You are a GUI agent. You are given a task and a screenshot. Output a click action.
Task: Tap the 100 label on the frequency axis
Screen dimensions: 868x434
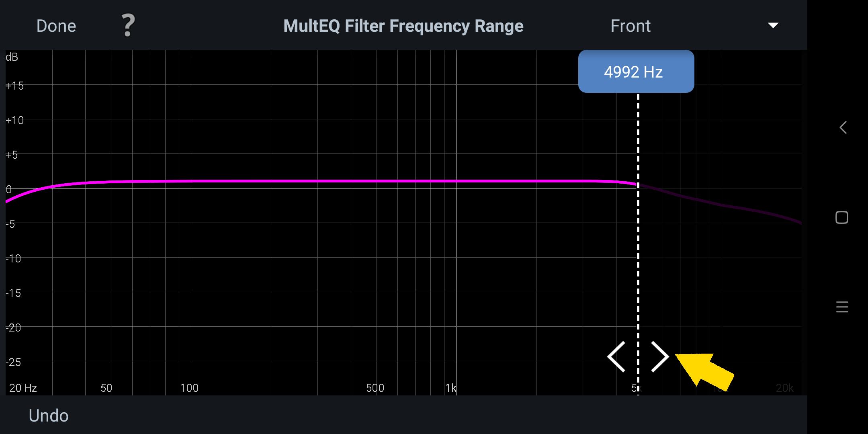pyautogui.click(x=189, y=388)
